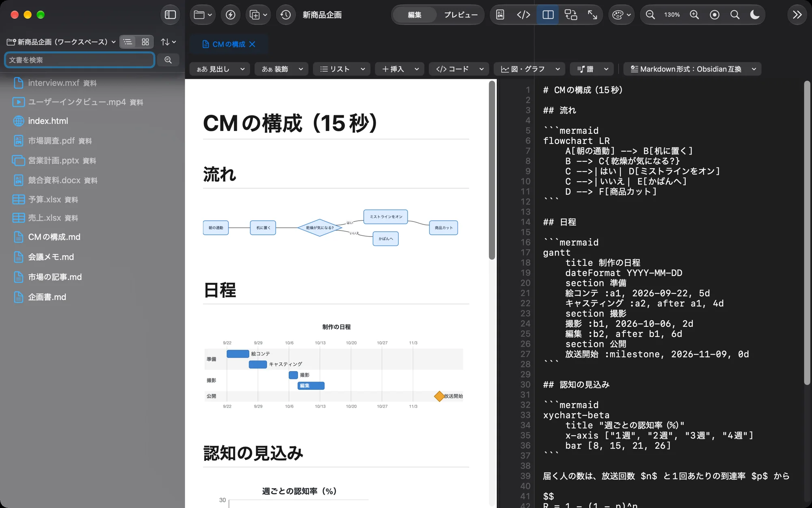Viewport: 812px width, 508px height.
Task: Switch to source code view icon
Action: pos(524,15)
